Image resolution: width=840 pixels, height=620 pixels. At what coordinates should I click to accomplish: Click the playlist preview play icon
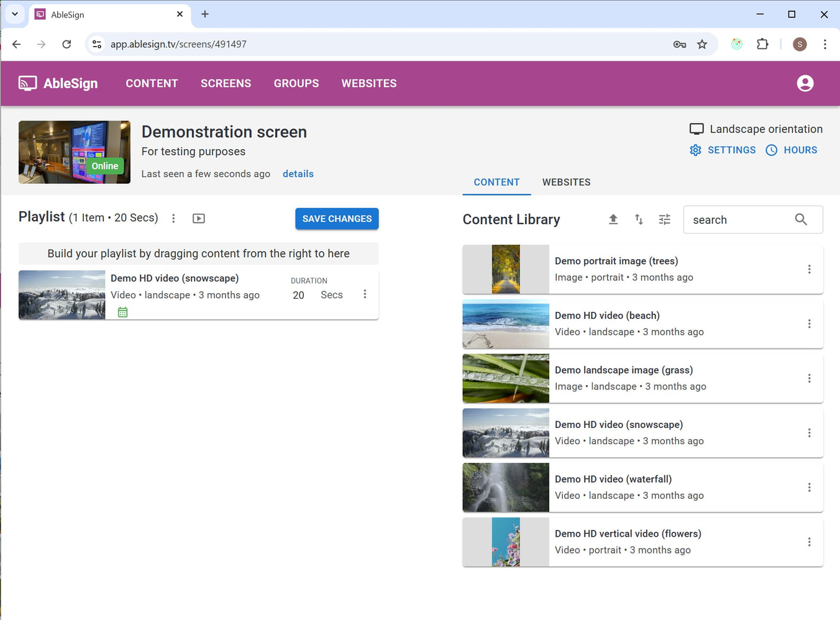[x=199, y=219]
